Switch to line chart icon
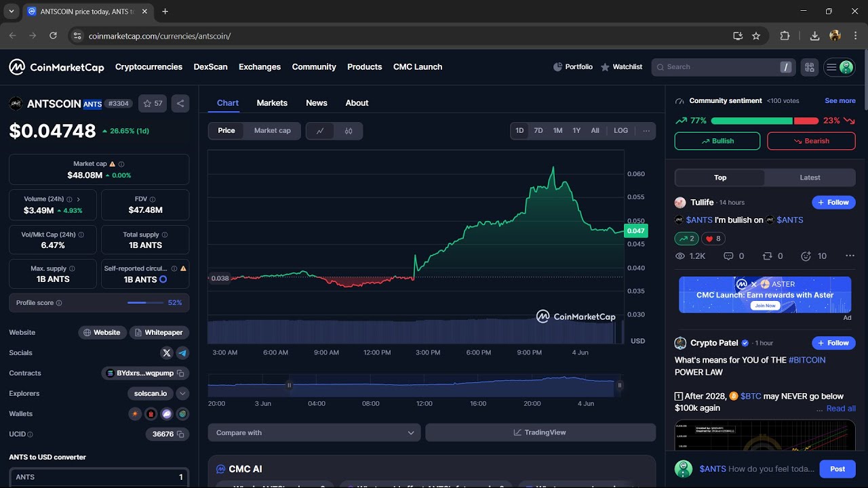This screenshot has height=488, width=868. pyautogui.click(x=320, y=131)
